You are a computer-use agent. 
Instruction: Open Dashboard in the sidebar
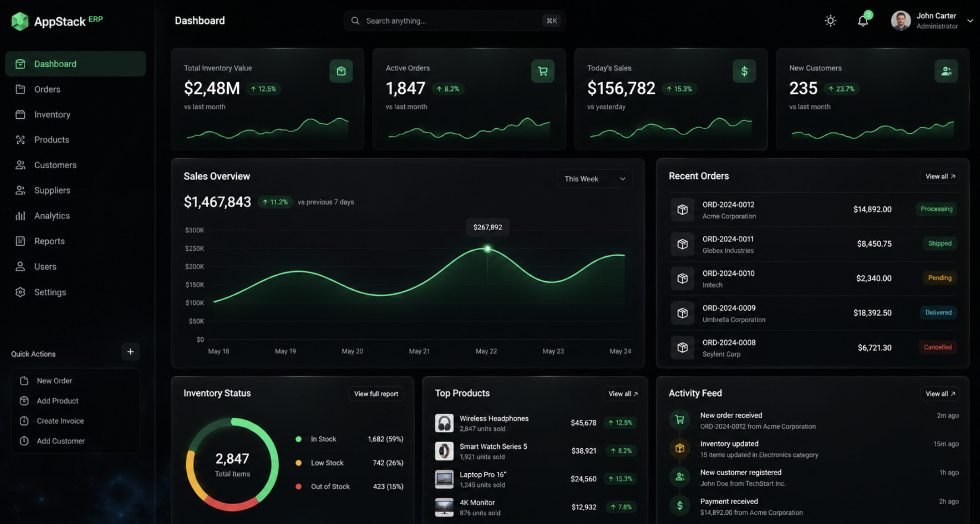click(75, 64)
